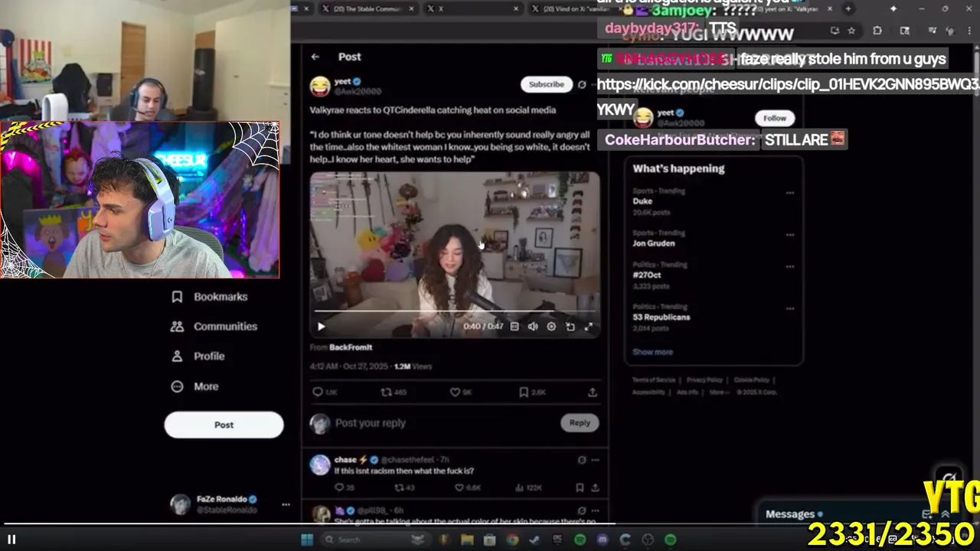Image resolution: width=980 pixels, height=551 pixels.
Task: Open Chrome from the taskbar
Action: [x=512, y=540]
